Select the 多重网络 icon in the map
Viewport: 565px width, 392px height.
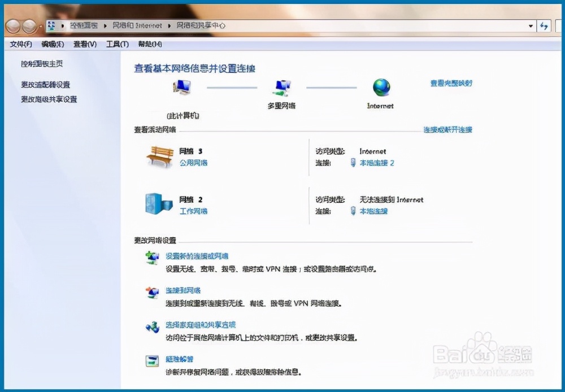coord(281,88)
